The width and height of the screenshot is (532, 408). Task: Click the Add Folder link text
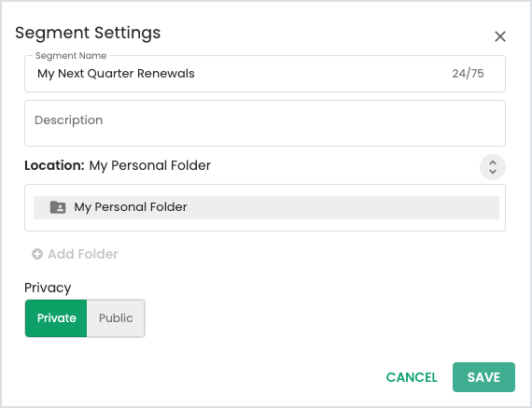point(83,254)
